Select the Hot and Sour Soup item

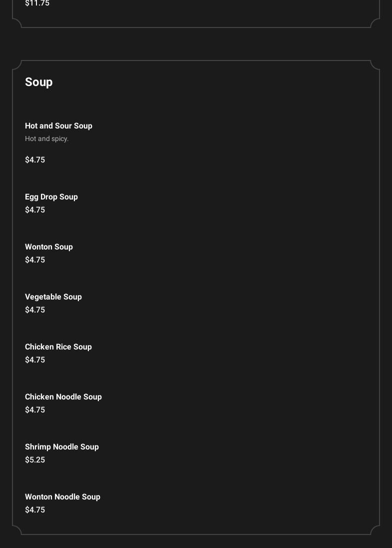click(58, 126)
